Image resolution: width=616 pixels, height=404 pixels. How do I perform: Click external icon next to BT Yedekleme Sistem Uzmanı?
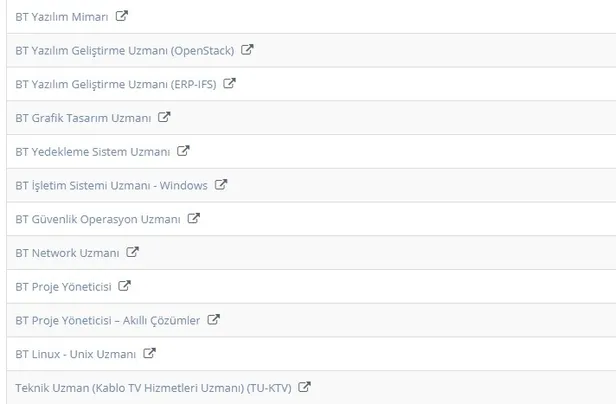coord(183,151)
